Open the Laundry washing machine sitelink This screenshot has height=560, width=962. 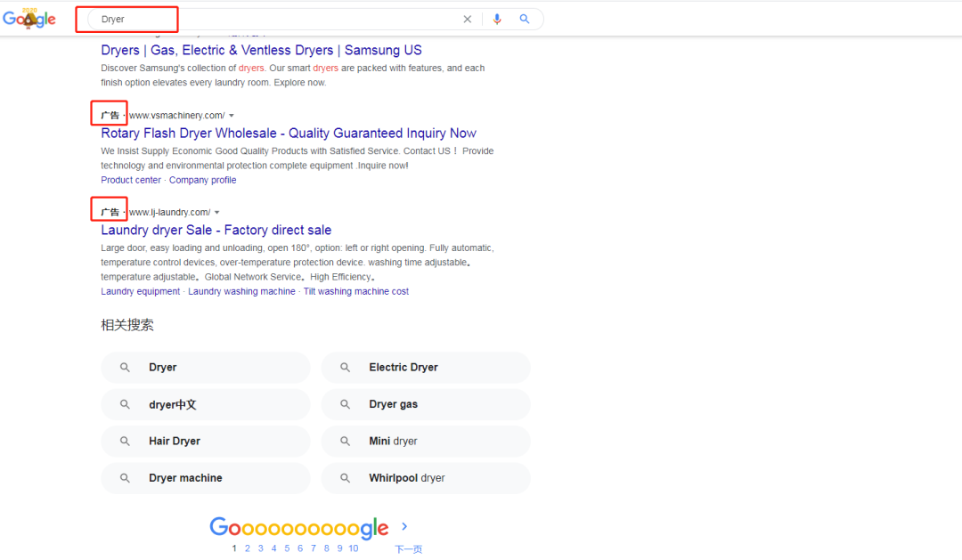point(241,291)
